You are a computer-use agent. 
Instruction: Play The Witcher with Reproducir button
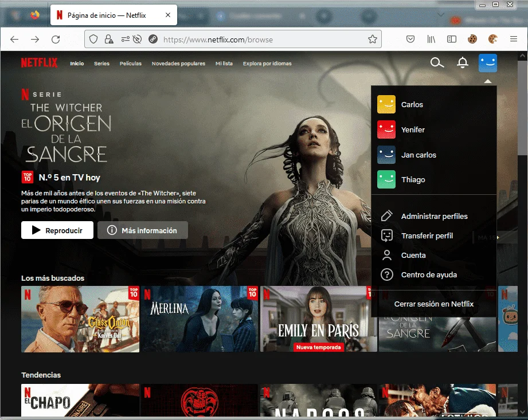57,230
